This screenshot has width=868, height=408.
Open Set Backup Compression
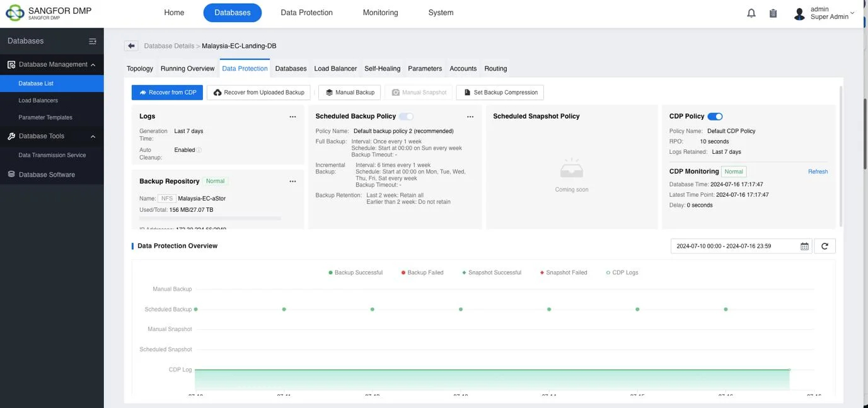500,92
